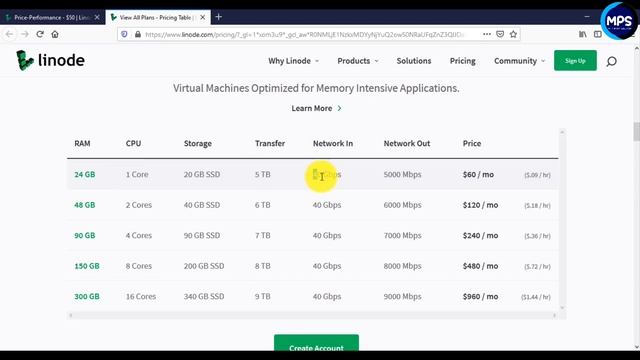Bookmark this page with the star

(513, 34)
